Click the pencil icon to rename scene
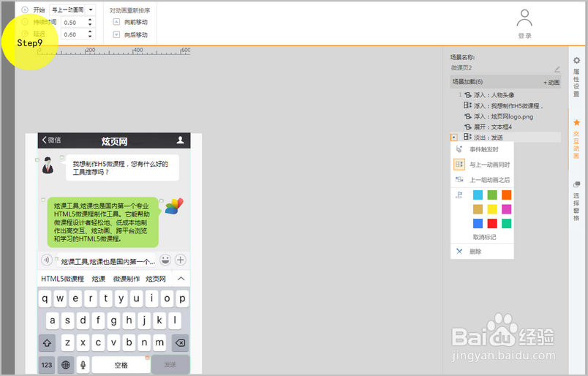The image size is (588, 376). pyautogui.click(x=557, y=69)
